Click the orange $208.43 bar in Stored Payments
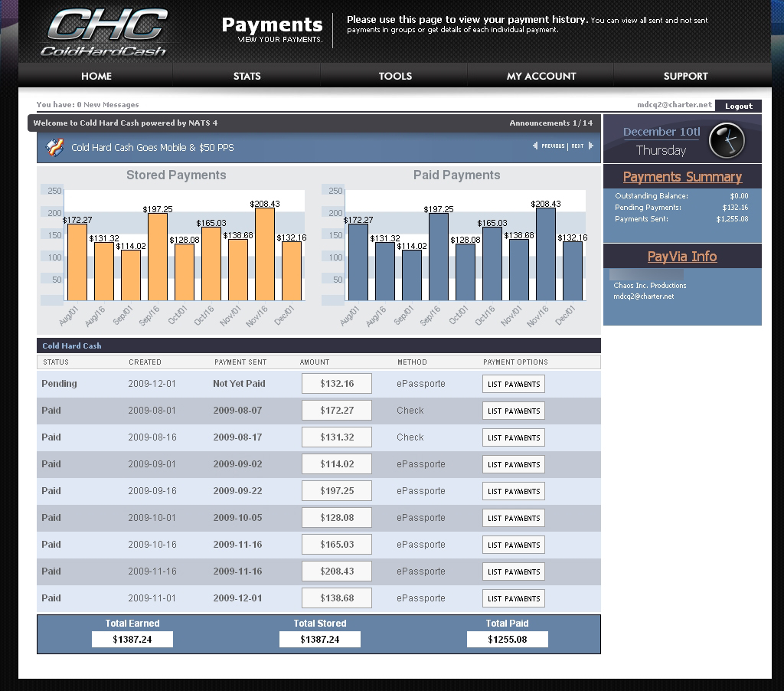 [265, 254]
